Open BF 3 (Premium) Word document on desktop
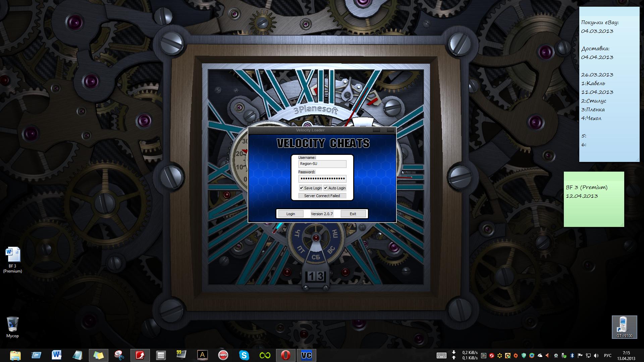Screen dimensions: 644x362 (x=13, y=260)
